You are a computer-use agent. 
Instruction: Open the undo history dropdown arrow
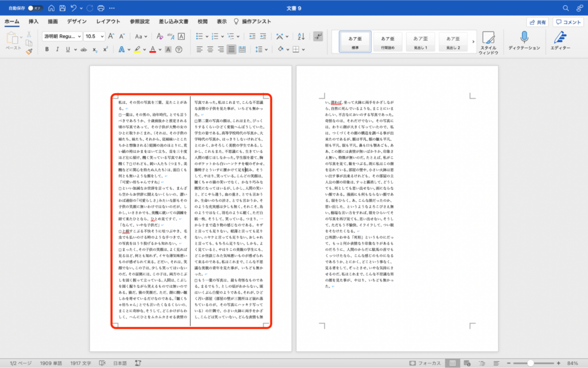click(x=81, y=8)
